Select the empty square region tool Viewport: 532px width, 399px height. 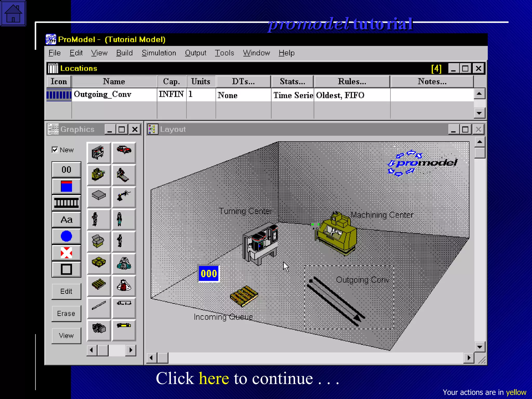pyautogui.click(x=66, y=269)
